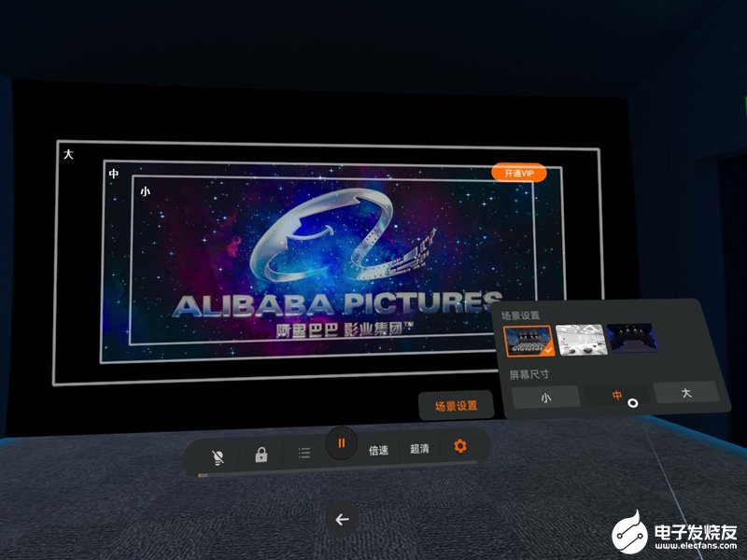Click the 屏幕尺寸 label
The width and height of the screenshot is (747, 560).
(x=529, y=375)
